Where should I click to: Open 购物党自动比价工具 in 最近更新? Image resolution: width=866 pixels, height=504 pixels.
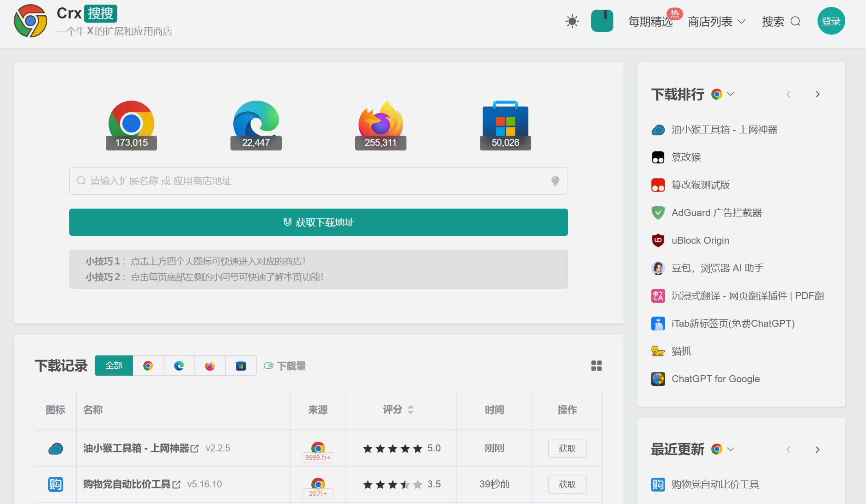[715, 484]
